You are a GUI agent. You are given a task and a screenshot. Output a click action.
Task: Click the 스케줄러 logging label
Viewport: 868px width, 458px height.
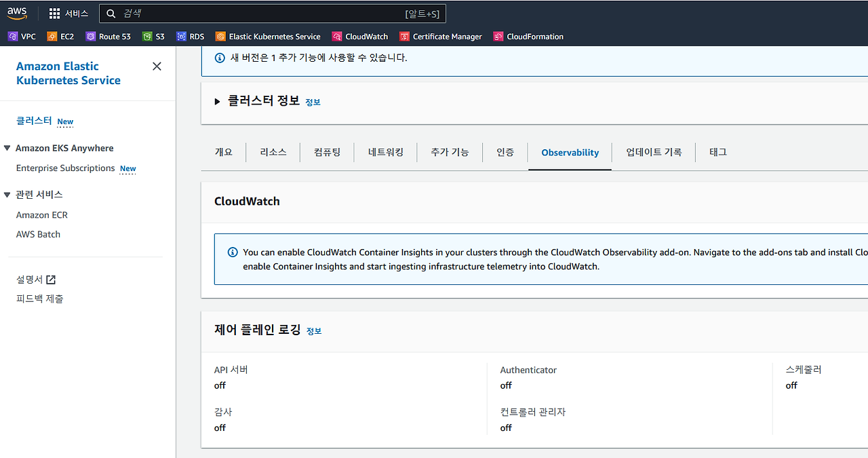804,370
